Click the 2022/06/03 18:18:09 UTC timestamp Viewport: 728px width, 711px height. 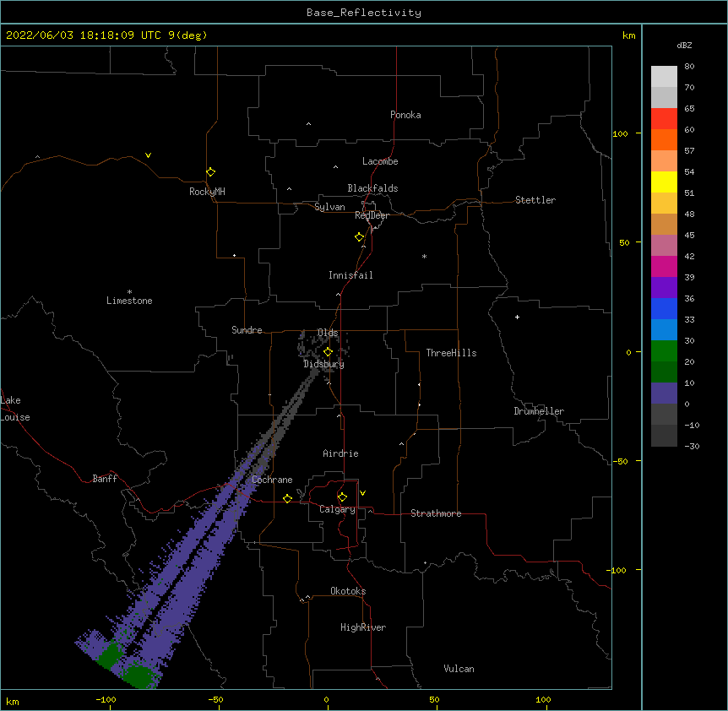coord(84,35)
